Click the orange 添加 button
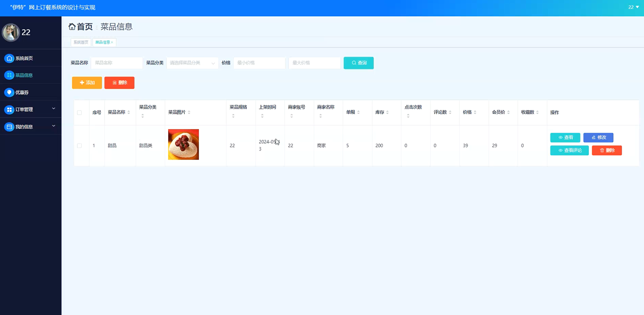Image resolution: width=644 pixels, height=315 pixels. click(x=87, y=83)
